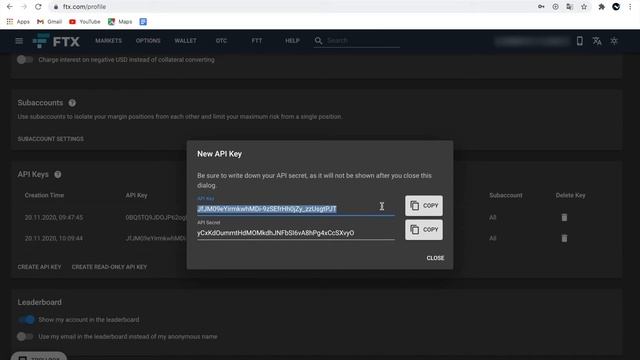Screen dimensions: 640x360
Task: Open the FTX hamburger menu
Action: [x=19, y=41]
